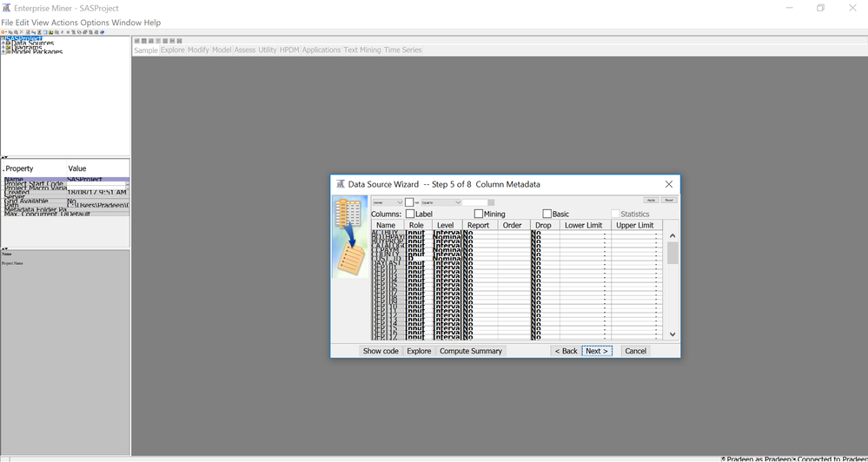This screenshot has height=462, width=868.
Task: Switch to the Utility tab
Action: tap(268, 49)
